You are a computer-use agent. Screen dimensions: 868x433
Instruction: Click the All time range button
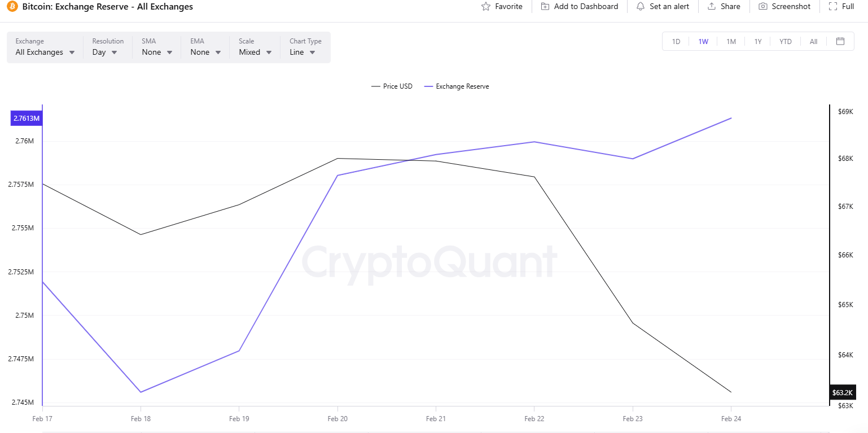pos(813,41)
